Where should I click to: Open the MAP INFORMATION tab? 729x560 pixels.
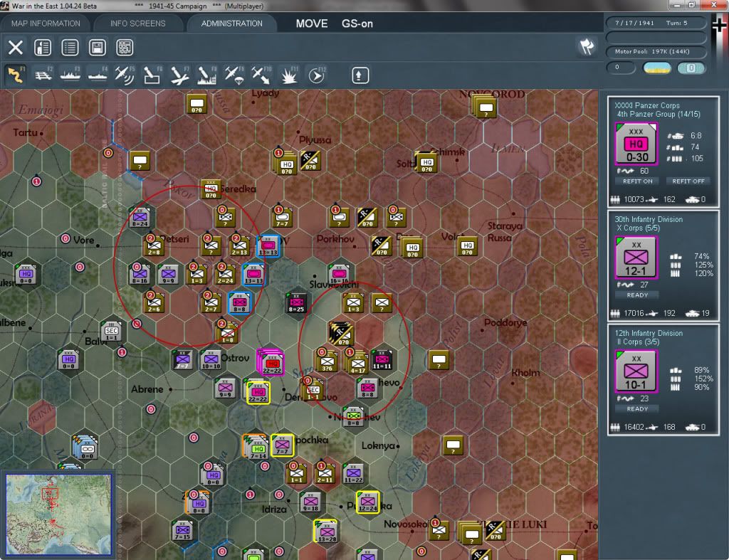46,23
